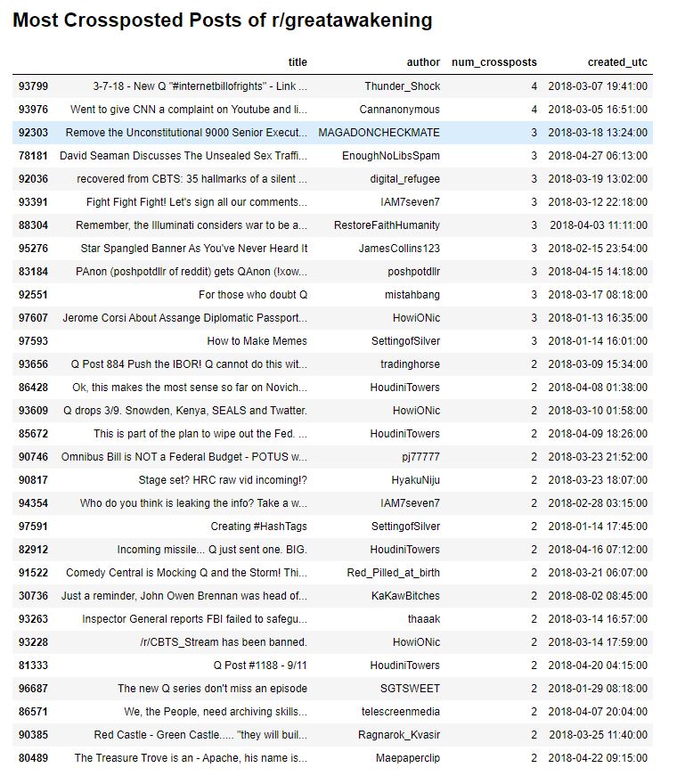This screenshot has width=677, height=784.
Task: Click title 'For those who doubt Q'
Action: (252, 295)
